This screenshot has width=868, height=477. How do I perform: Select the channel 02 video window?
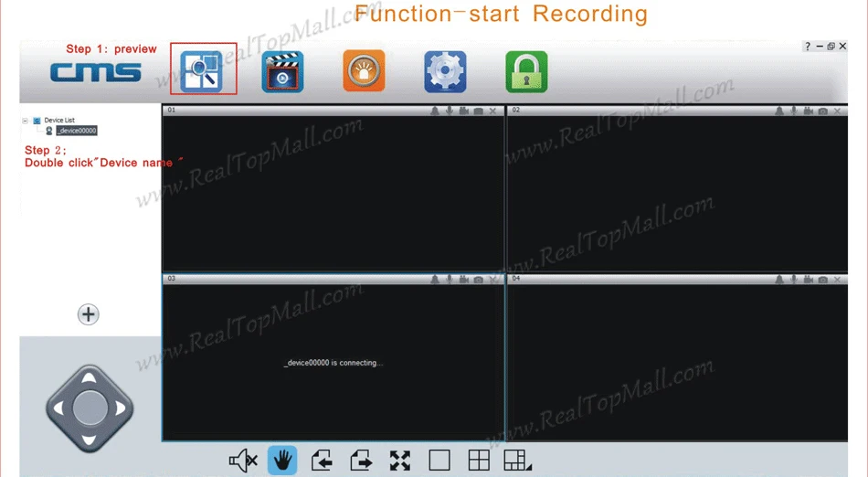point(678,193)
